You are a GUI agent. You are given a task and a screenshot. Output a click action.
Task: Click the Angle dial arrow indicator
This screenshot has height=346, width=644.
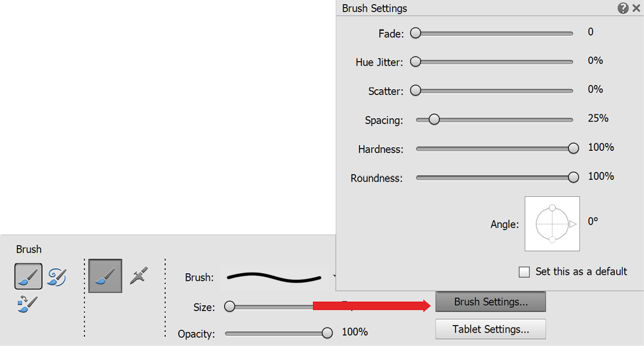coord(572,224)
